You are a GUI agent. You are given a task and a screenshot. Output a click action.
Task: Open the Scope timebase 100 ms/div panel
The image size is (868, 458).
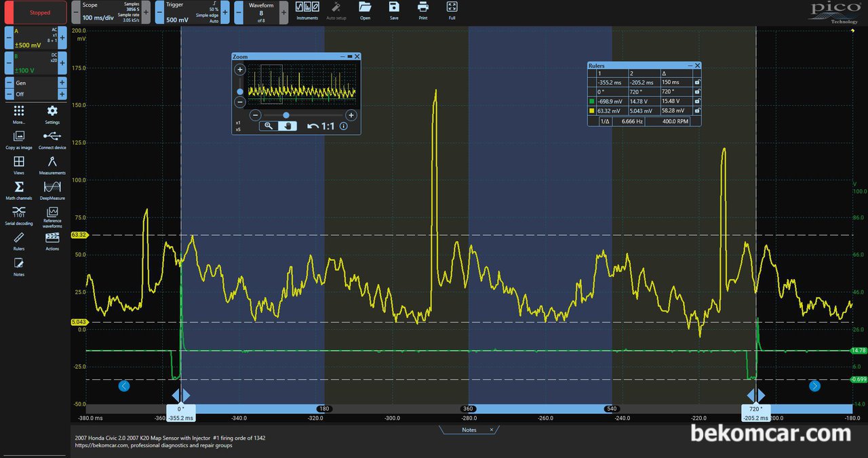pyautogui.click(x=111, y=12)
